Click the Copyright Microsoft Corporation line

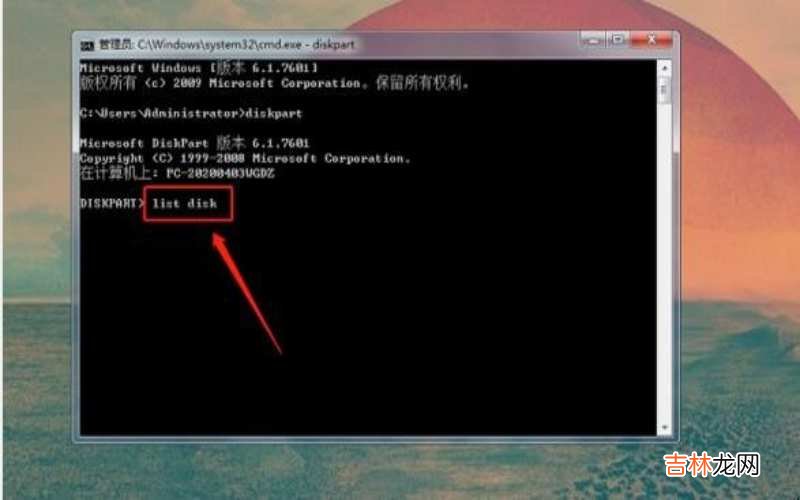pos(245,158)
